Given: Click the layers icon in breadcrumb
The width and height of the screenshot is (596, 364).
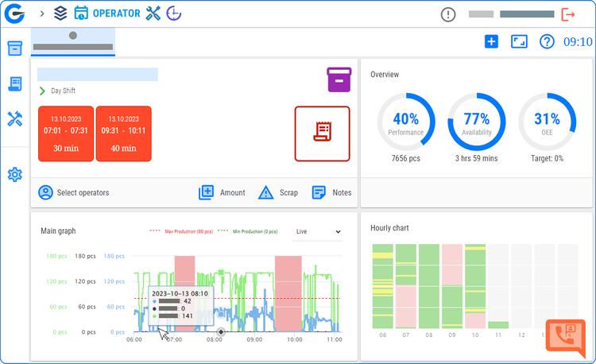Looking at the screenshot, I should click(x=60, y=14).
